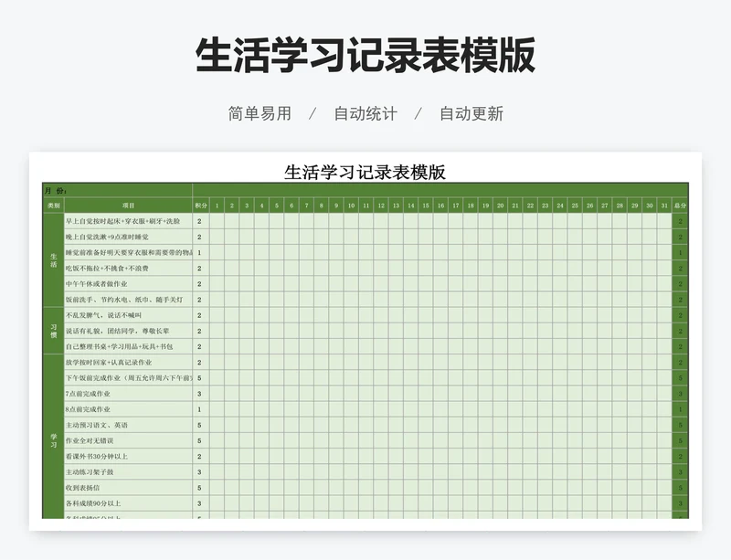The height and width of the screenshot is (560, 731).
Task: Click row 主动练习架子鼓
Action: (x=128, y=472)
